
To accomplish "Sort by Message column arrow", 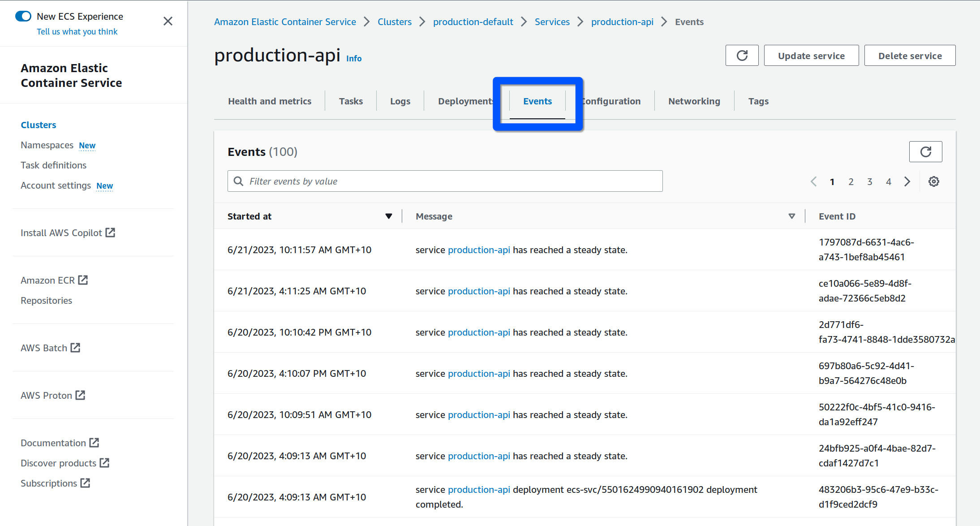I will [x=791, y=216].
